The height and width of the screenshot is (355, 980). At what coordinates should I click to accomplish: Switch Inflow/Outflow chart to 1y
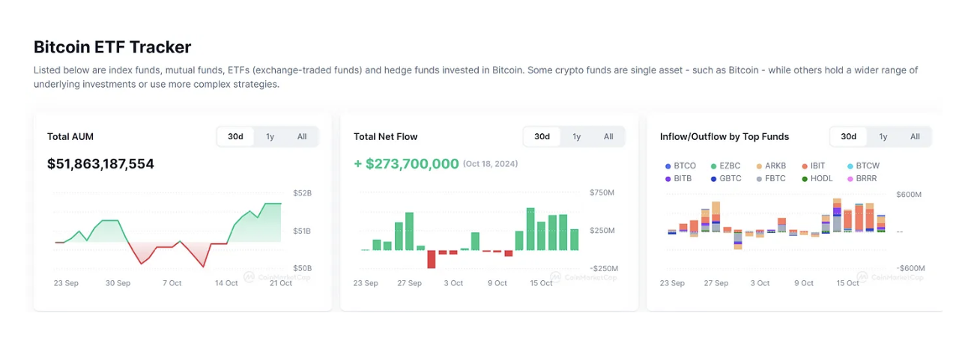click(x=883, y=136)
